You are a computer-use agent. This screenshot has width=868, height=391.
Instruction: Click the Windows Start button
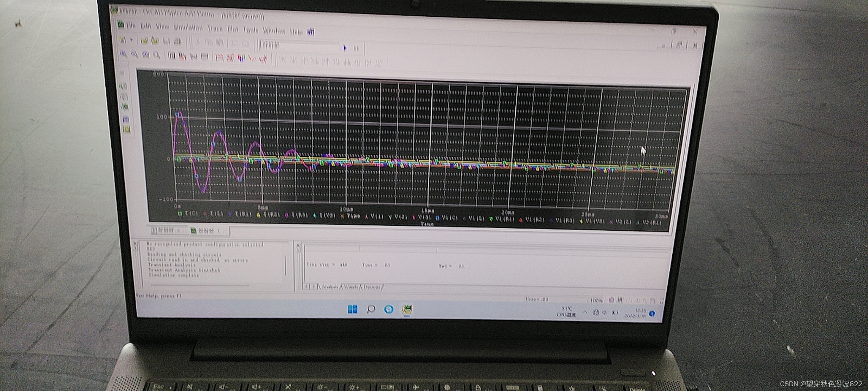[352, 309]
